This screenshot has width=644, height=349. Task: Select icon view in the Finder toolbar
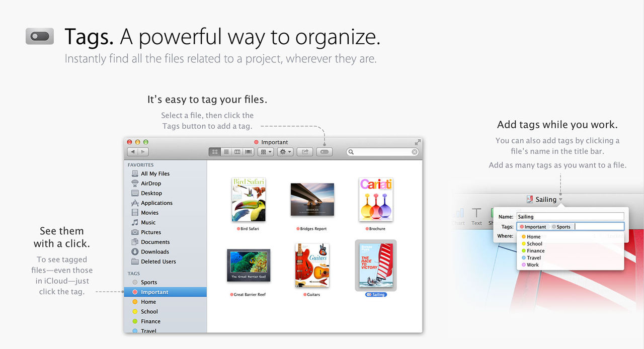(x=215, y=152)
